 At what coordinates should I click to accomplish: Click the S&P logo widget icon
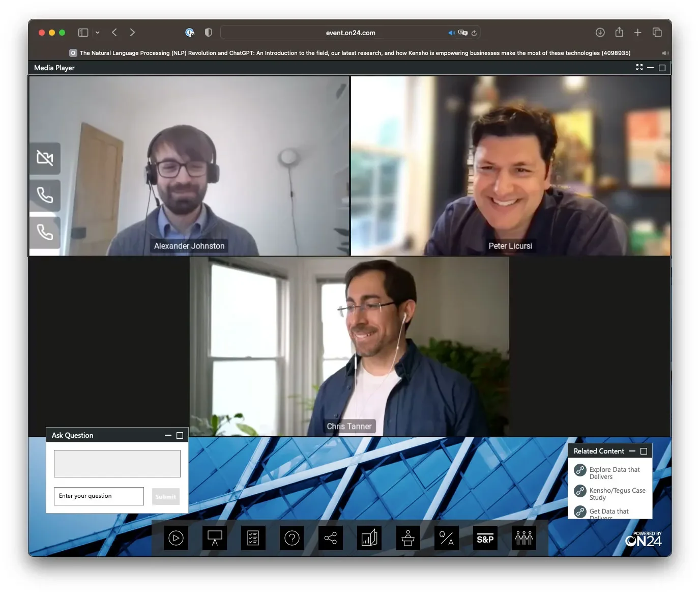tap(485, 538)
